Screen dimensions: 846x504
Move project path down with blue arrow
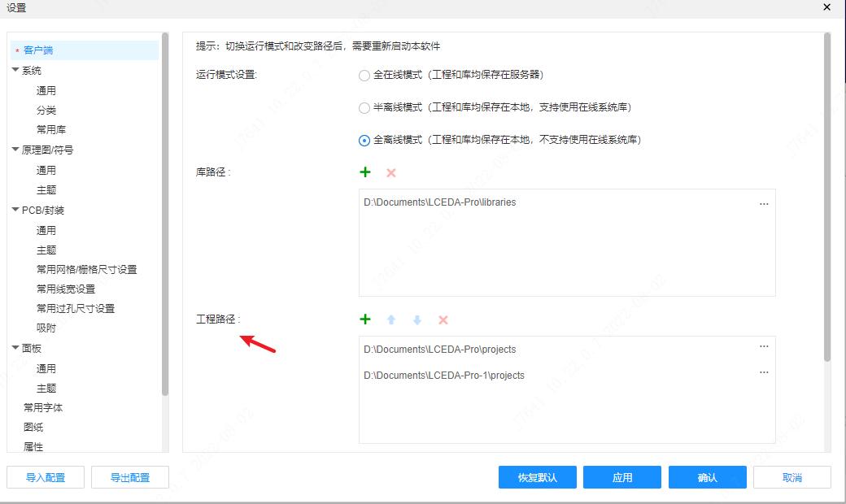click(x=417, y=320)
